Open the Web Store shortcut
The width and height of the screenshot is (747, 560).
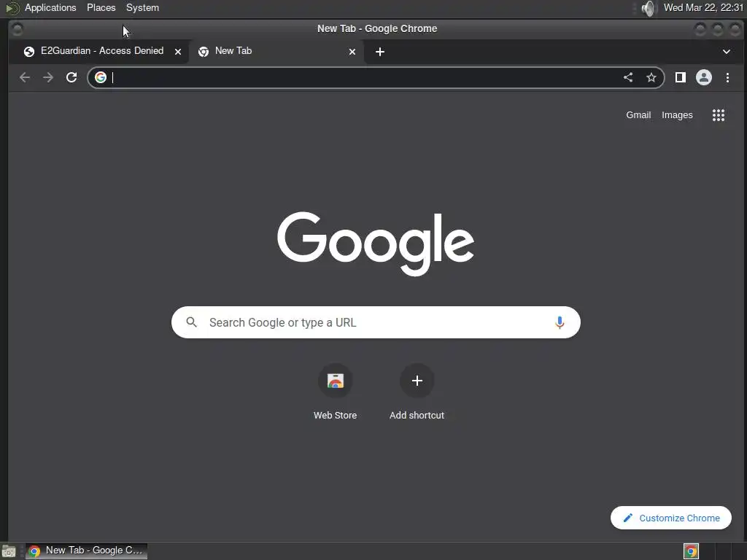pos(336,392)
